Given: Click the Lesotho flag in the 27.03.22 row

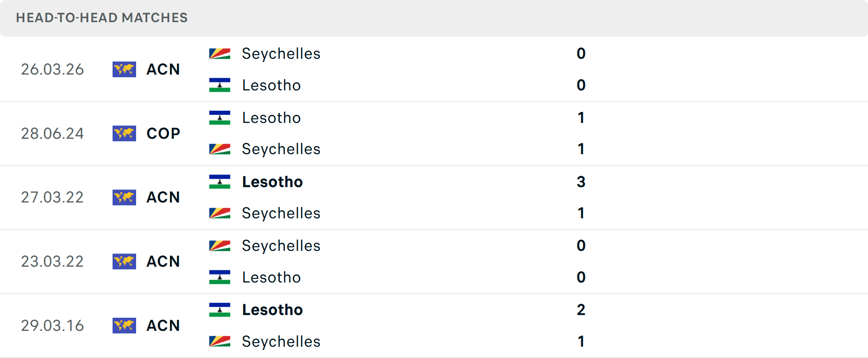Looking at the screenshot, I should 220,182.
